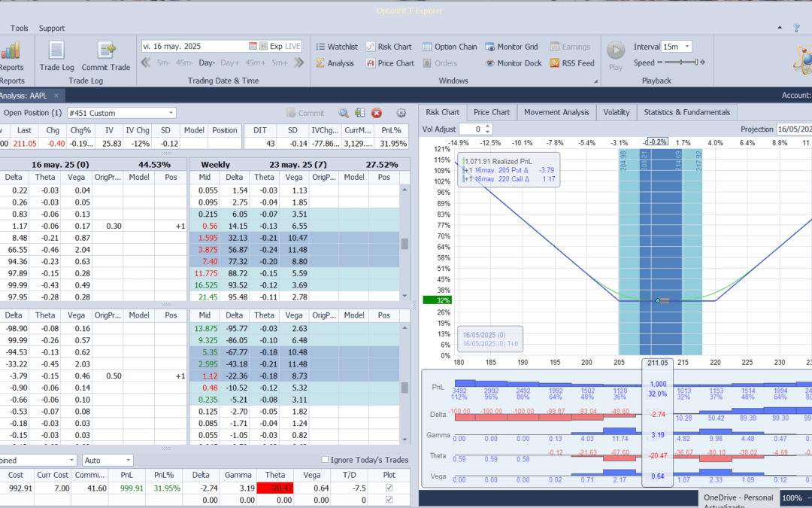Open Risk Chart from Windows group
The image size is (812, 508).
tap(389, 47)
